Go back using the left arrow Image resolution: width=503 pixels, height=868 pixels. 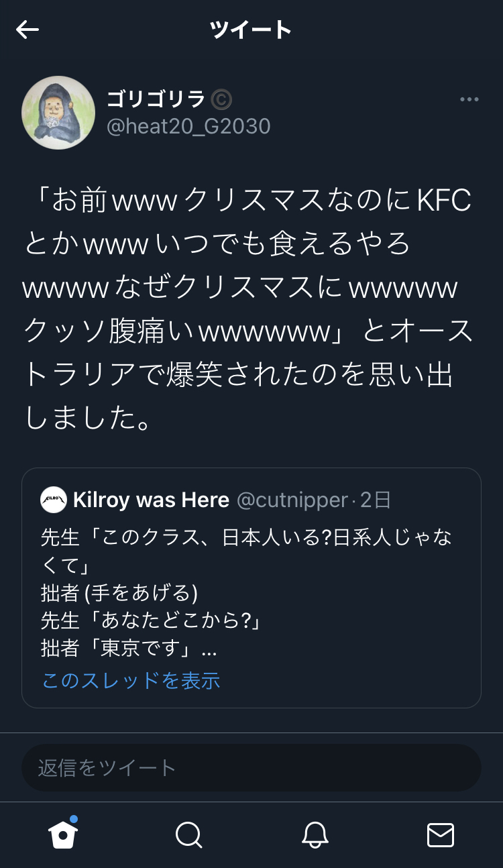(x=27, y=30)
